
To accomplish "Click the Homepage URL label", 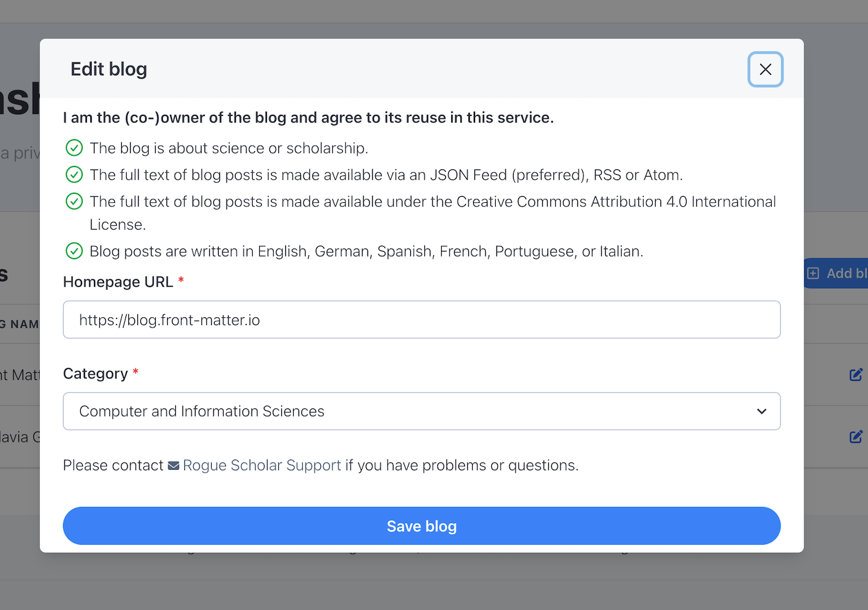I will coord(118,282).
